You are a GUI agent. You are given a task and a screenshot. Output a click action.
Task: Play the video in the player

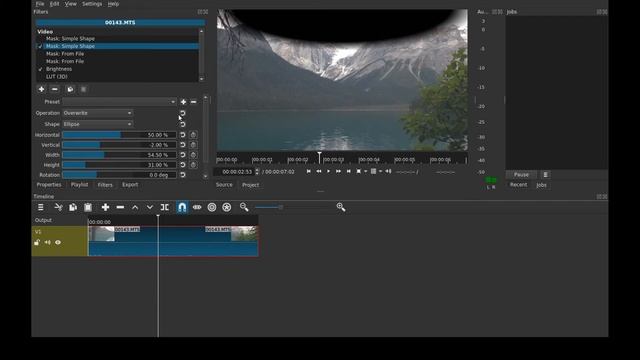[329, 171]
